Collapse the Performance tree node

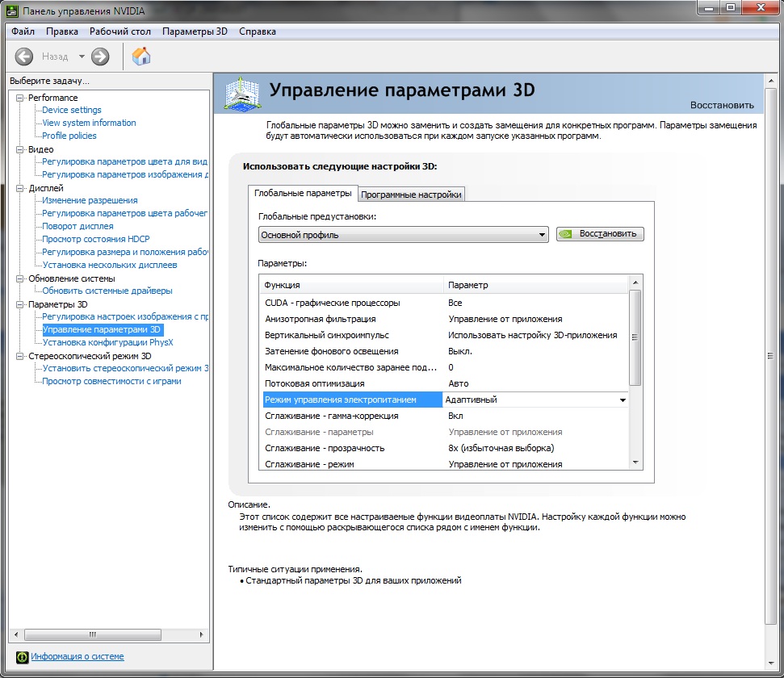(20, 98)
